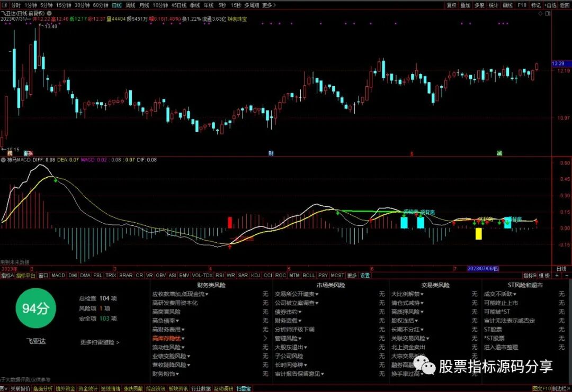The image size is (572, 392).
Task: Switch to the 分时 period
Action: tap(16, 5)
